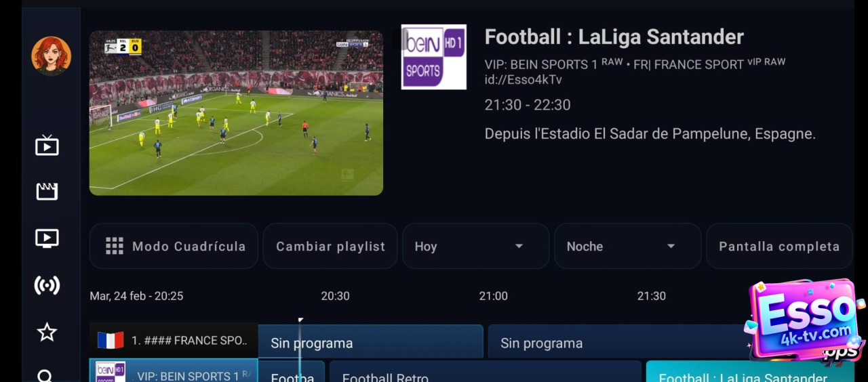This screenshot has width=868, height=382.
Task: Open the red-haired user profile avatar
Action: (x=51, y=56)
